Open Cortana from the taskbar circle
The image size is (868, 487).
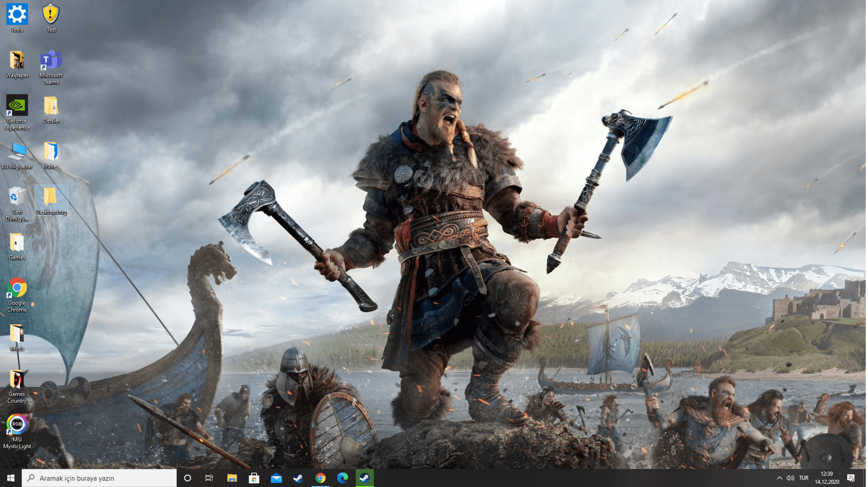click(188, 478)
